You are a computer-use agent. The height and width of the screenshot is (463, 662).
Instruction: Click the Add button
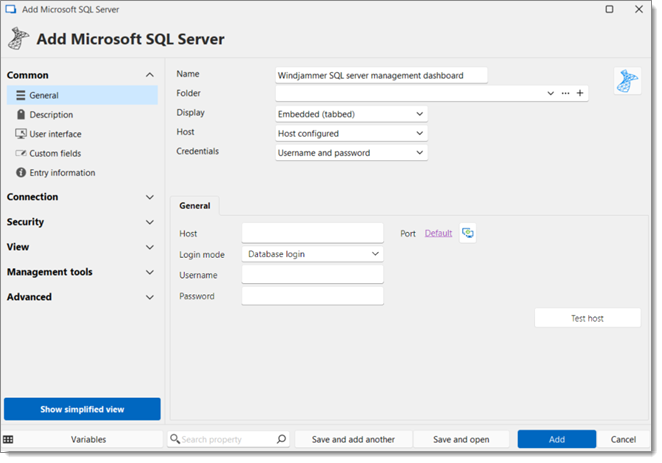point(556,439)
